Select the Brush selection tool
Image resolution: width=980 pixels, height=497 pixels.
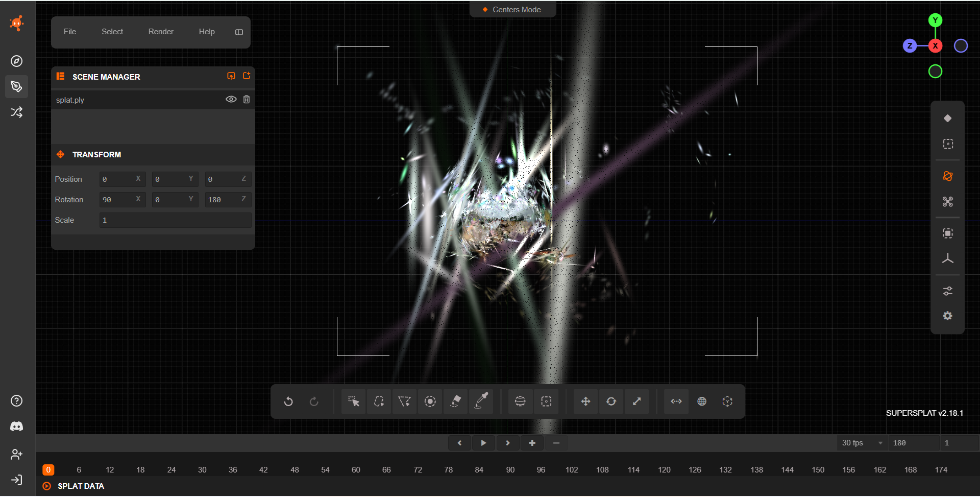[x=430, y=401]
